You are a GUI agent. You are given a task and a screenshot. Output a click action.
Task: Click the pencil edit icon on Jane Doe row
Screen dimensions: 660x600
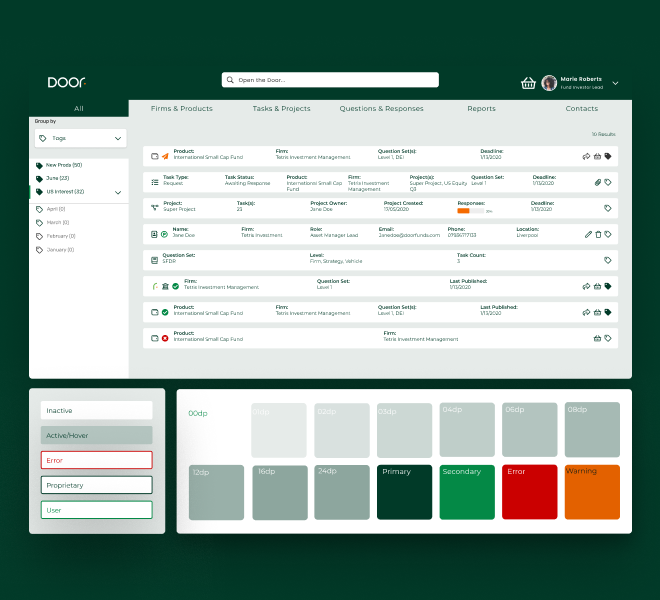588,234
